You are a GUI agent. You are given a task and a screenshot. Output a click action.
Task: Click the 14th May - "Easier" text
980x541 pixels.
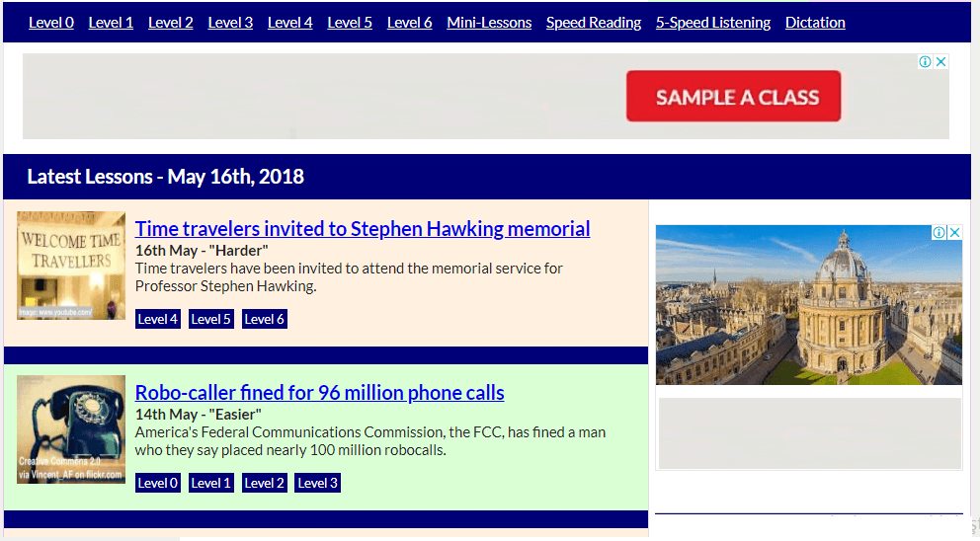(199, 415)
